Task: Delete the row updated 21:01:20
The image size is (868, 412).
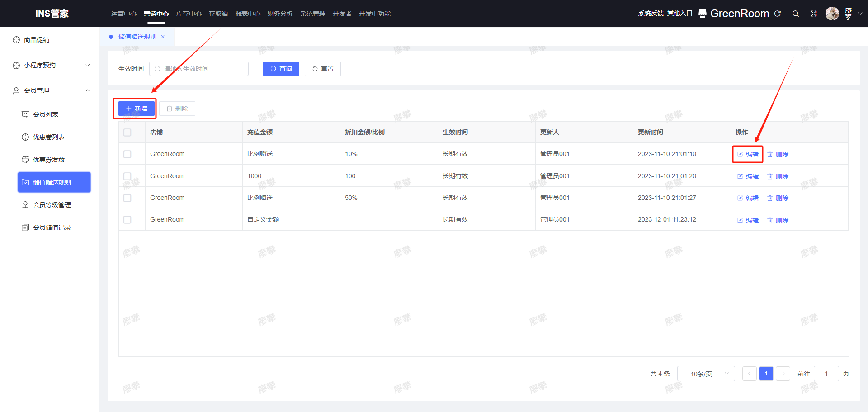Action: pyautogui.click(x=778, y=176)
